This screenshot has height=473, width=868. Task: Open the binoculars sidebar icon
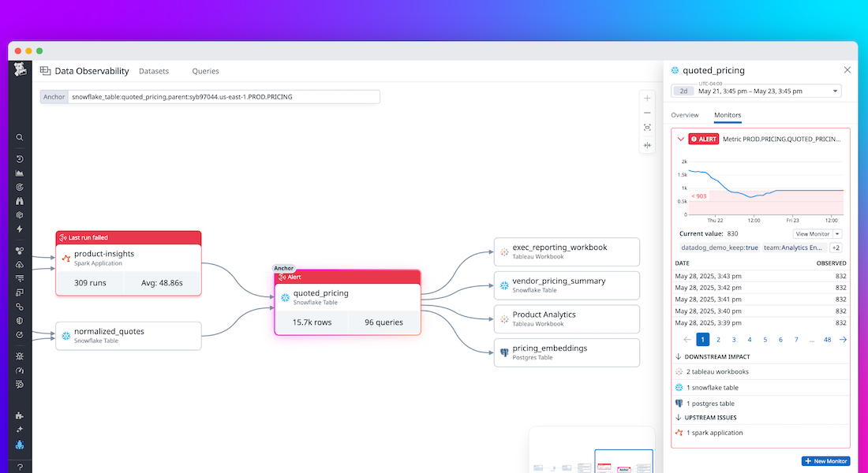(x=20, y=201)
